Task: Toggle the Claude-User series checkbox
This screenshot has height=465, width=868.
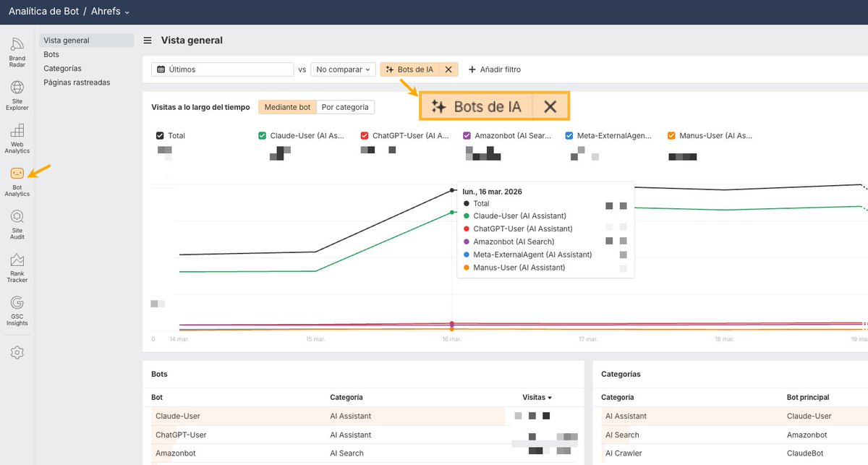Action: 263,135
